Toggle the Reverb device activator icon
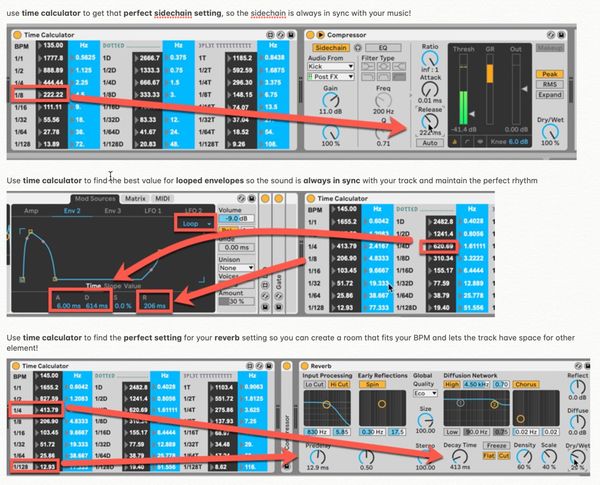 click(x=309, y=366)
